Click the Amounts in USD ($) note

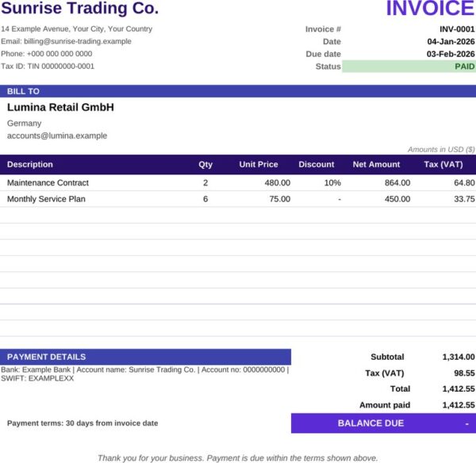pyautogui.click(x=441, y=150)
